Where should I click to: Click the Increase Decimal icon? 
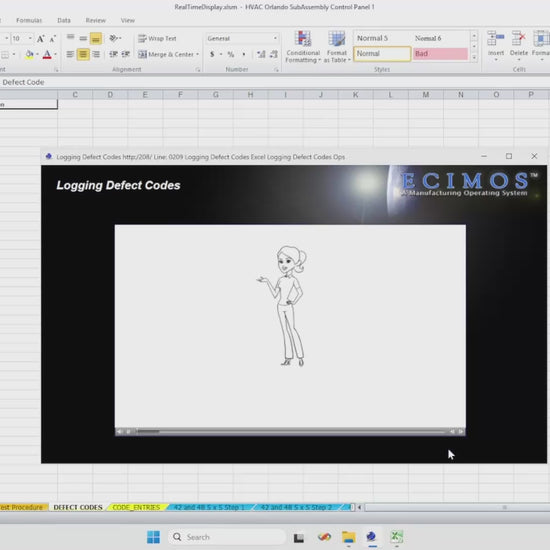click(261, 54)
